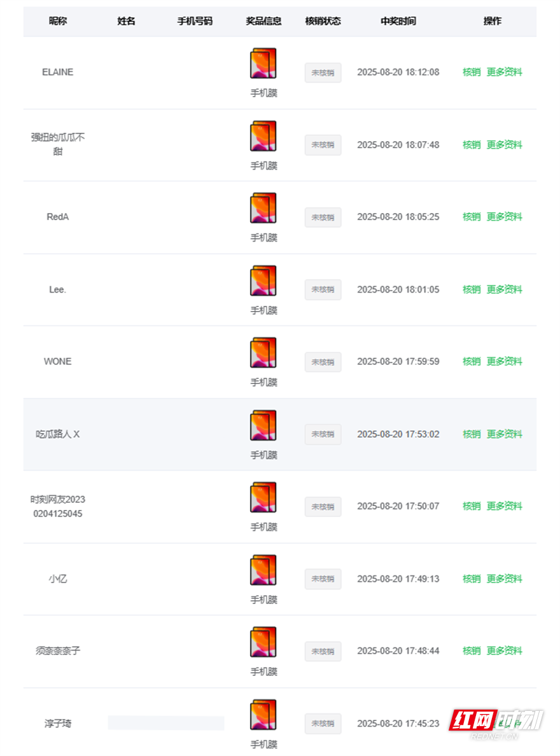Click the 中奖时间 column header
Screen dimensions: 560x756
[x=398, y=21]
